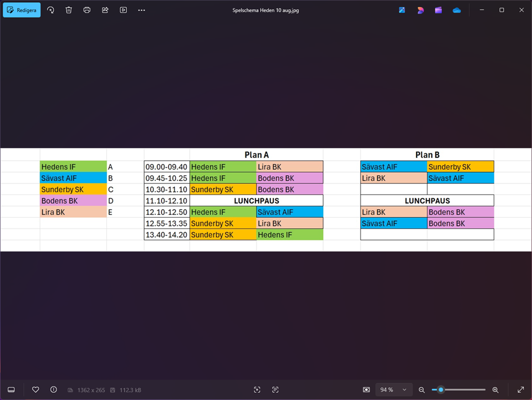This screenshot has height=400, width=532.
Task: Click the scan text icon
Action: click(x=275, y=389)
